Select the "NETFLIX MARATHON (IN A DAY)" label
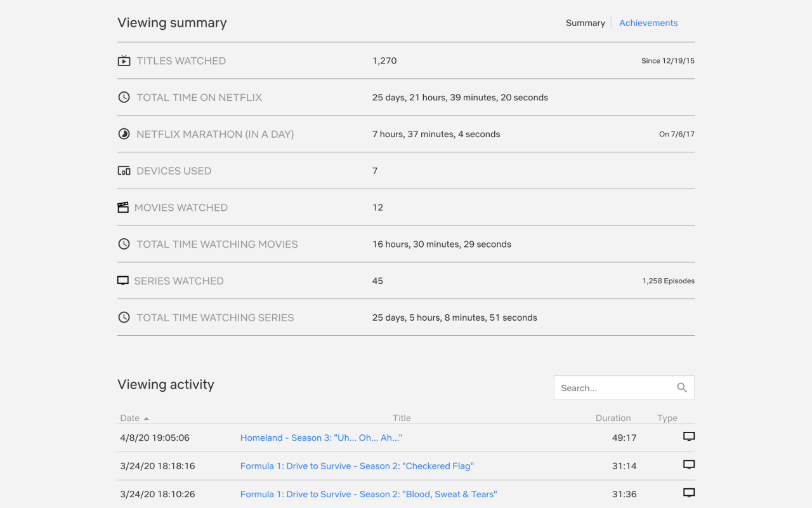The image size is (812, 508). pos(215,134)
